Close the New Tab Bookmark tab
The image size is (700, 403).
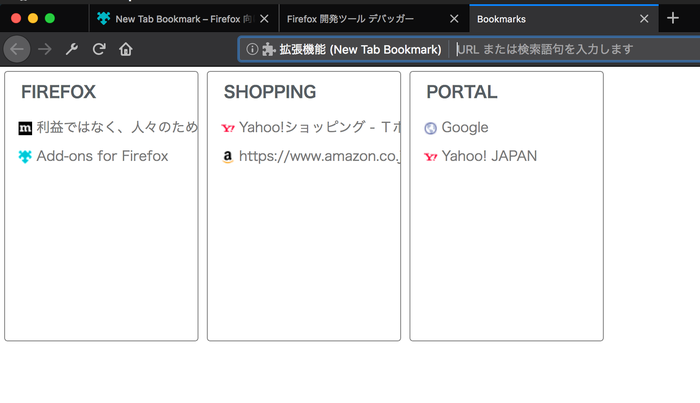click(264, 19)
